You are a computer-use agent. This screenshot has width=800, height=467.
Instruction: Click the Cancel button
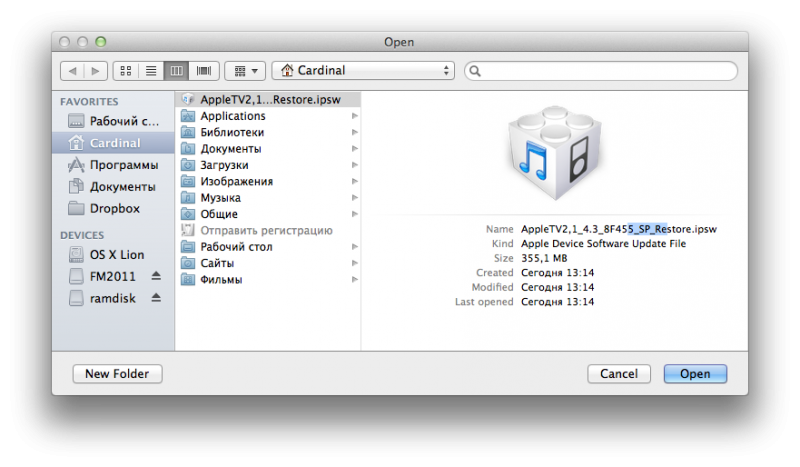(x=619, y=374)
